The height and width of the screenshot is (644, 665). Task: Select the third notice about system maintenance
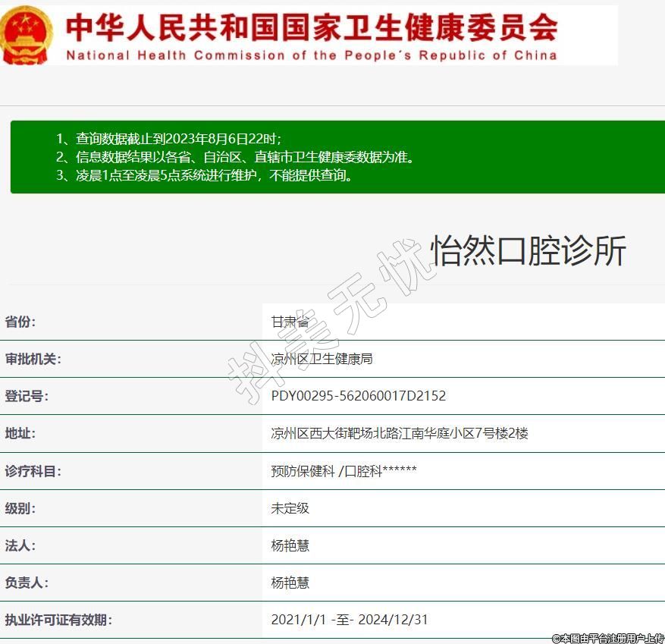coord(205,175)
